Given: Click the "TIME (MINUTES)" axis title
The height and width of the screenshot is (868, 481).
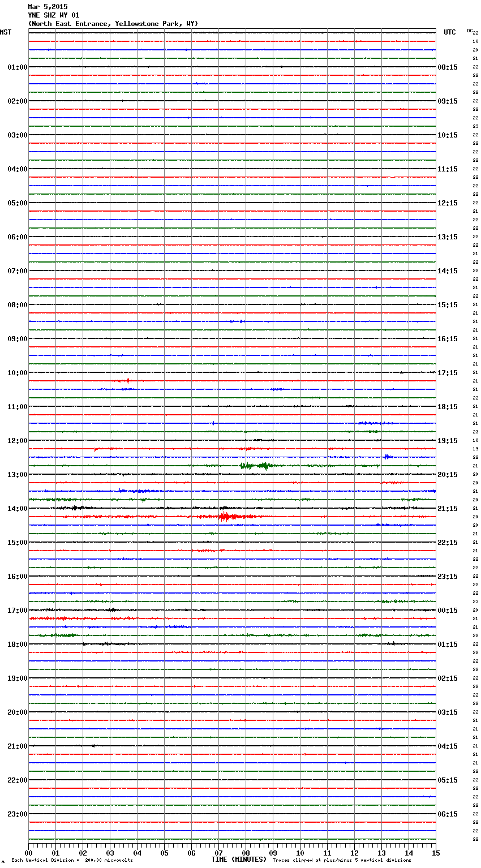Looking at the screenshot, I should [x=239, y=860].
